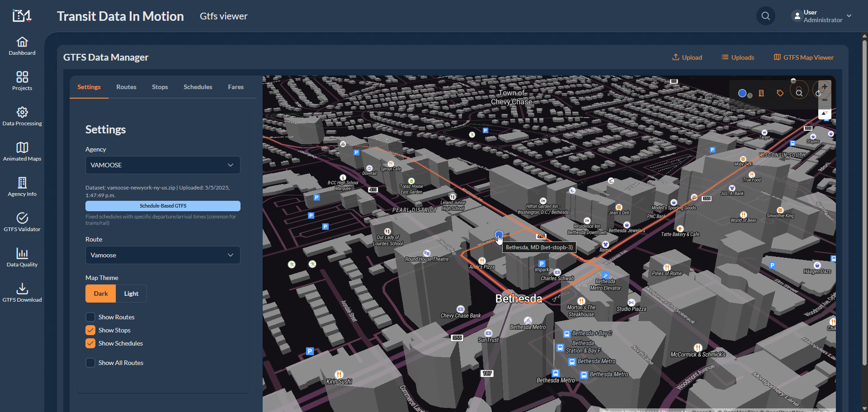This screenshot has height=412, width=868.
Task: Uncheck the Show Stops checkbox
Action: pos(90,330)
